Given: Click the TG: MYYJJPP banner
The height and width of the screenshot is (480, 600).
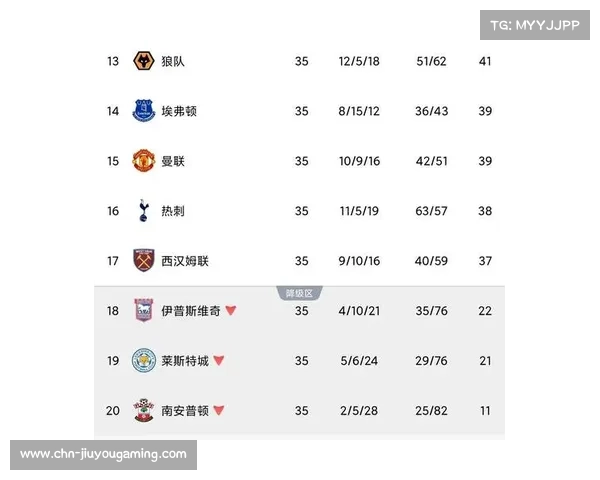Looking at the screenshot, I should click(x=535, y=25).
